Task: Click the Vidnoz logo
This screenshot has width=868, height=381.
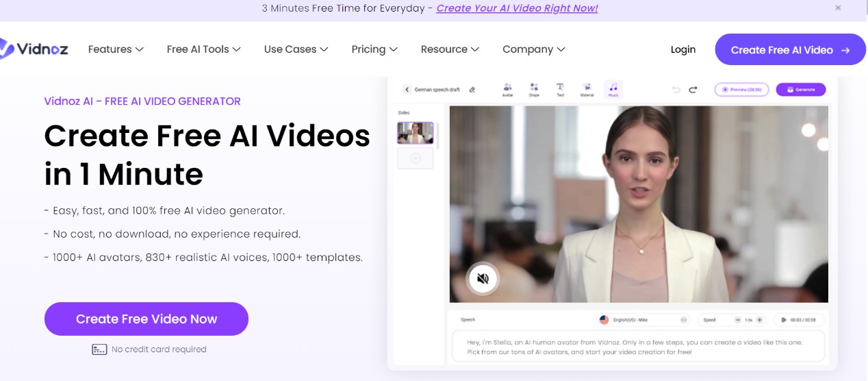Action: [34, 49]
